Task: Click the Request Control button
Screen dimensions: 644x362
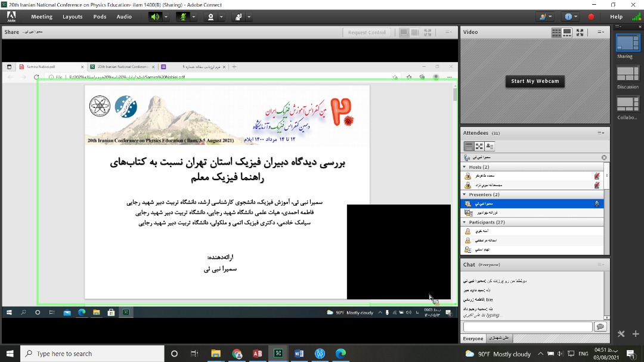Action: 366,32
